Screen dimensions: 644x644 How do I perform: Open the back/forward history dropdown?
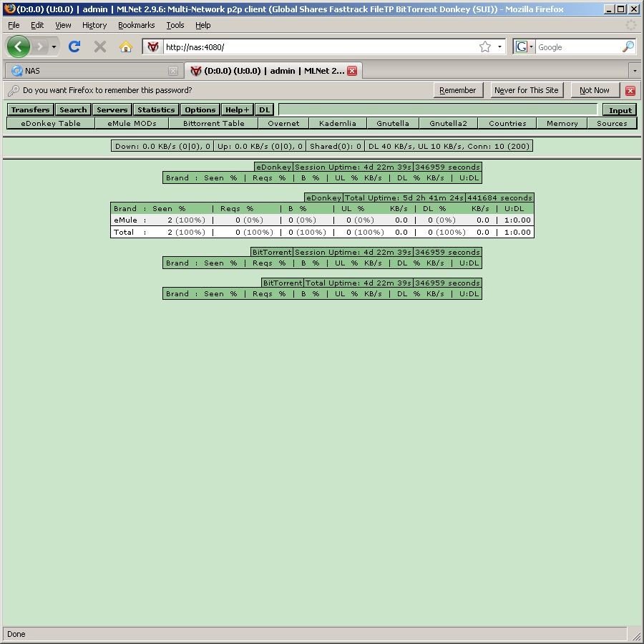coord(54,47)
